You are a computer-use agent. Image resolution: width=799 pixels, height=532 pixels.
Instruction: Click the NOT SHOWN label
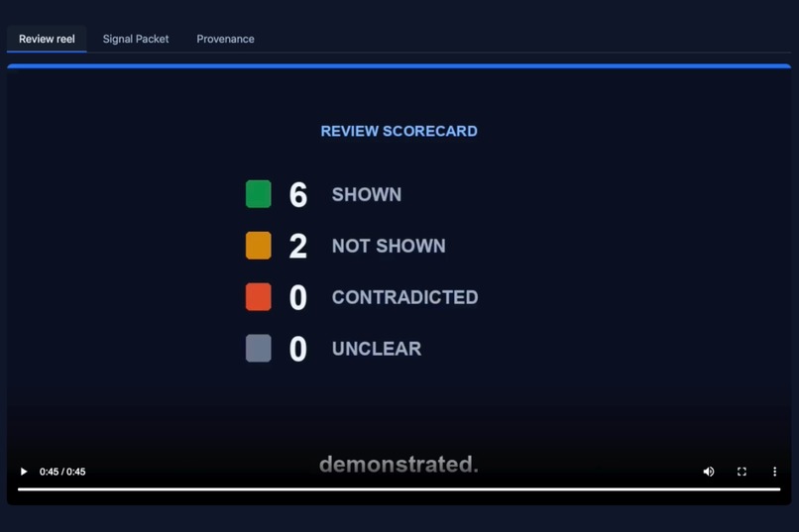(389, 246)
